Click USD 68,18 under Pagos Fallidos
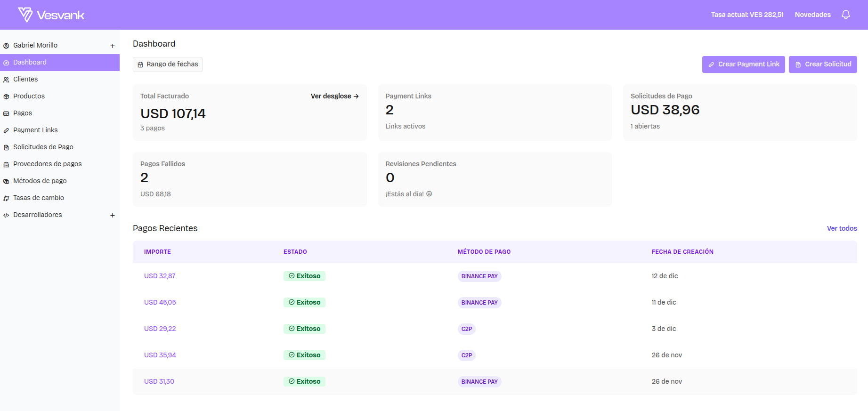The image size is (868, 411). [x=155, y=194]
